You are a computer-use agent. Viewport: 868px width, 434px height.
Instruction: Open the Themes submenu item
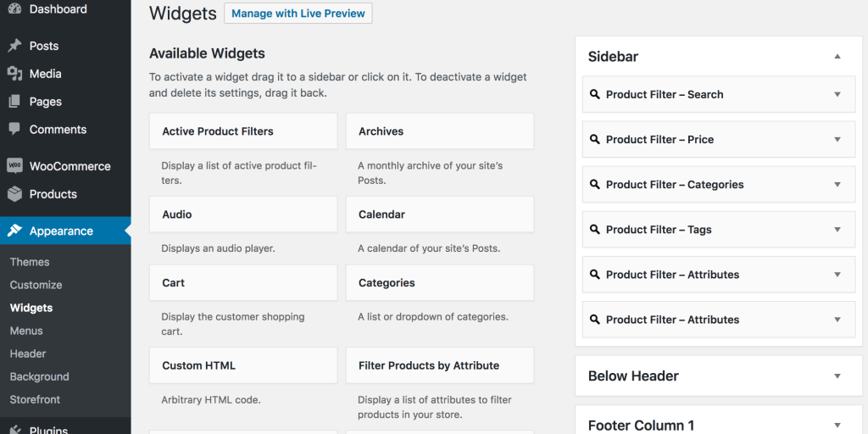tap(30, 262)
